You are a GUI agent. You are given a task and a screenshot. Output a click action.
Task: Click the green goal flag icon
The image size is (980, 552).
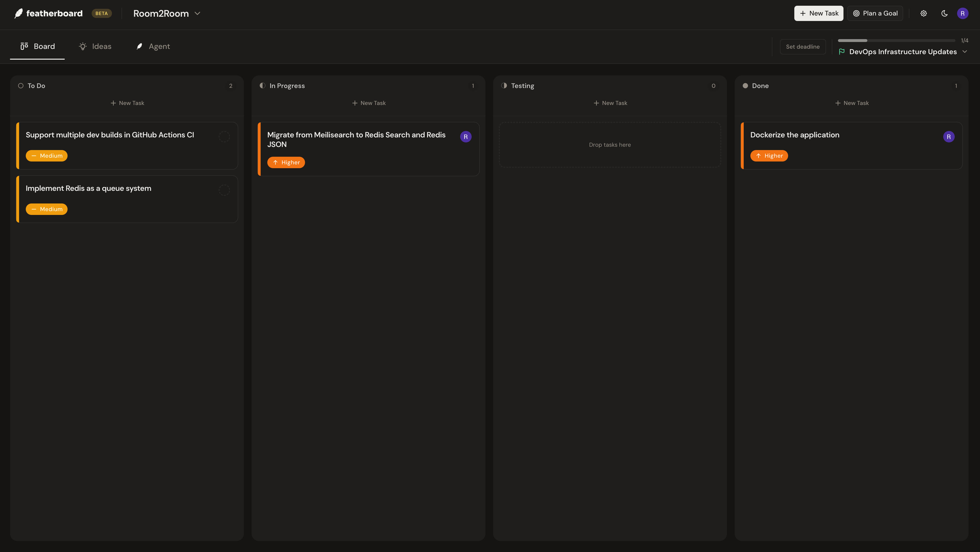click(842, 52)
